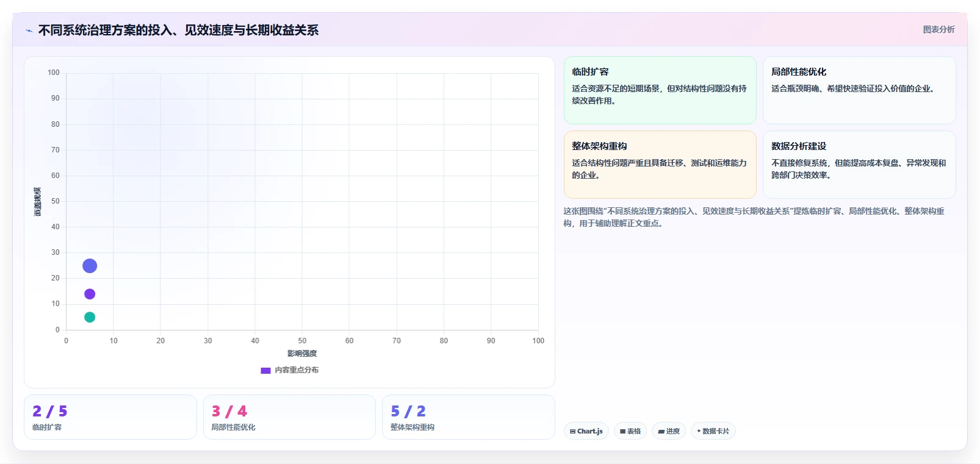Select the blue bubble data point near 25

point(90,266)
